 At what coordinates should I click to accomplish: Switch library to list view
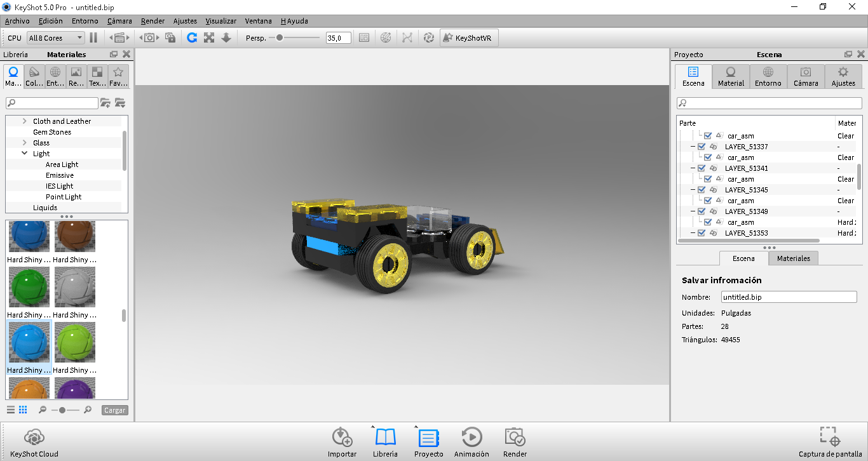click(x=11, y=410)
